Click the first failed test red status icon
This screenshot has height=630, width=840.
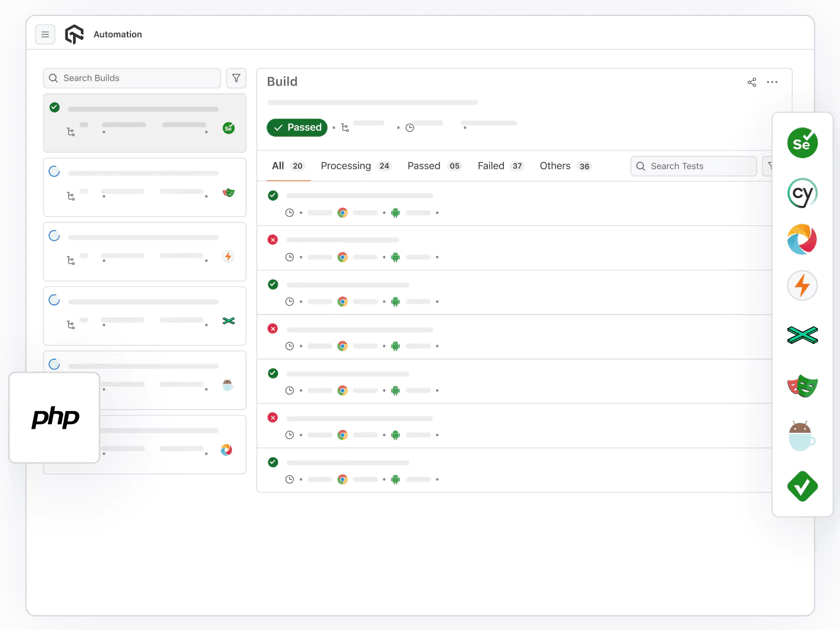(273, 239)
